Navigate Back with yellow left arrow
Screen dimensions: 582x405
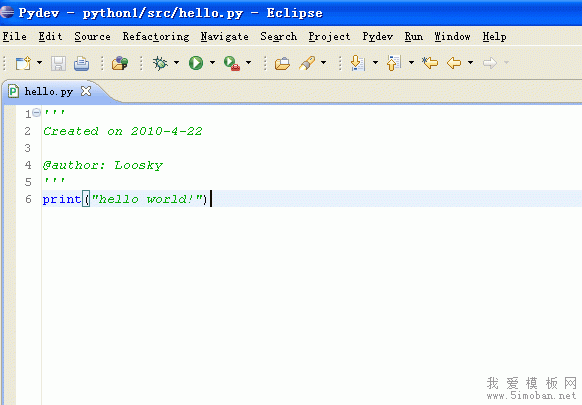coord(454,63)
